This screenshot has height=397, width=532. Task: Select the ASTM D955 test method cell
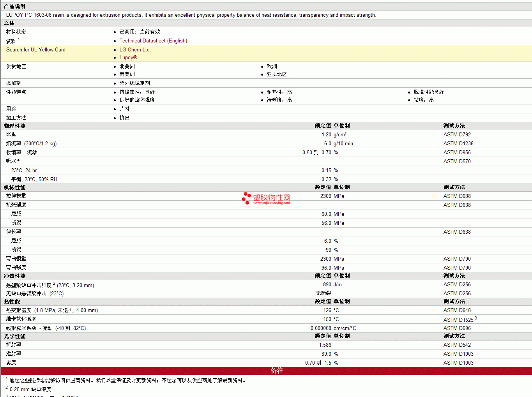457,152
